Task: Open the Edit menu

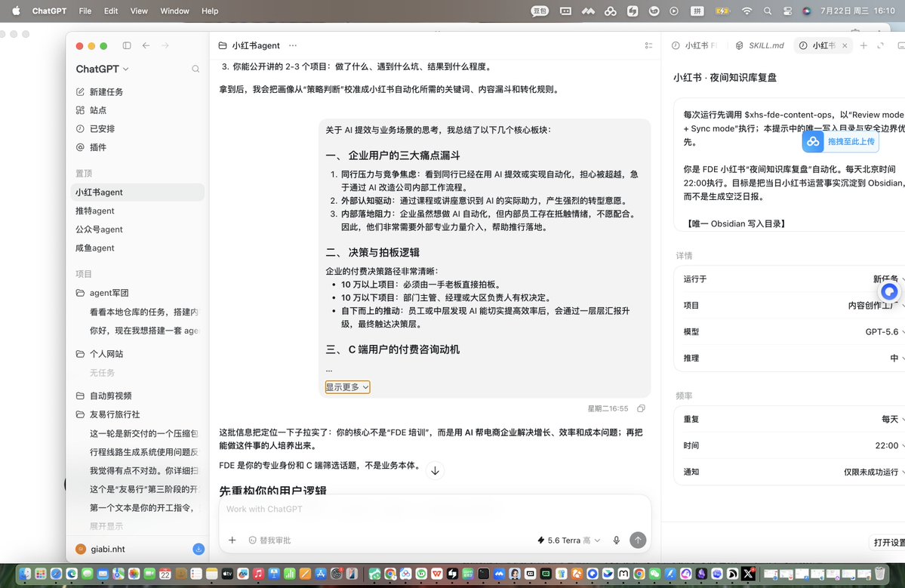Action: point(111,11)
